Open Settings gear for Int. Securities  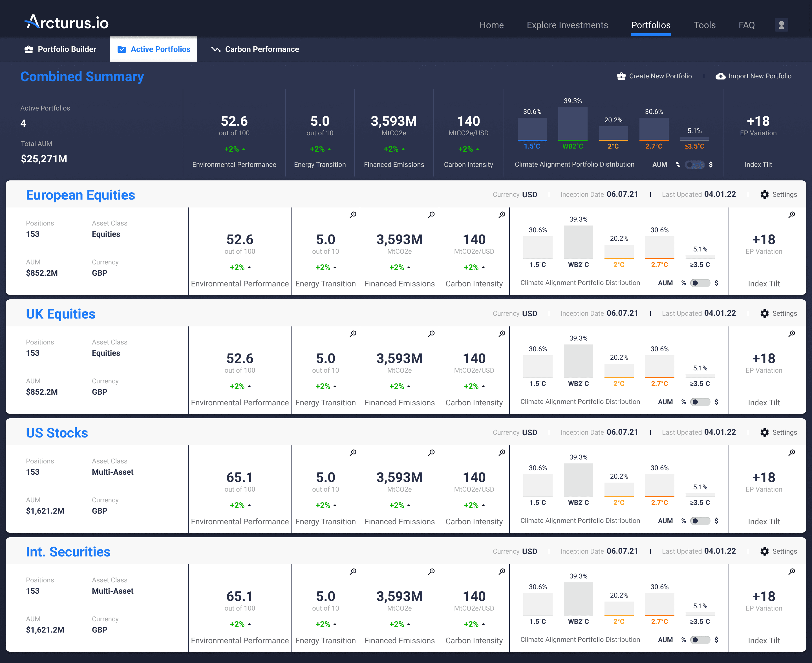pos(764,551)
